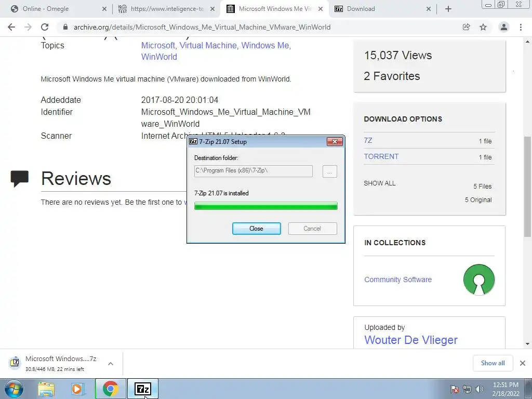Click the Addeddate value 2017-08-20 20:01:04

click(x=179, y=100)
